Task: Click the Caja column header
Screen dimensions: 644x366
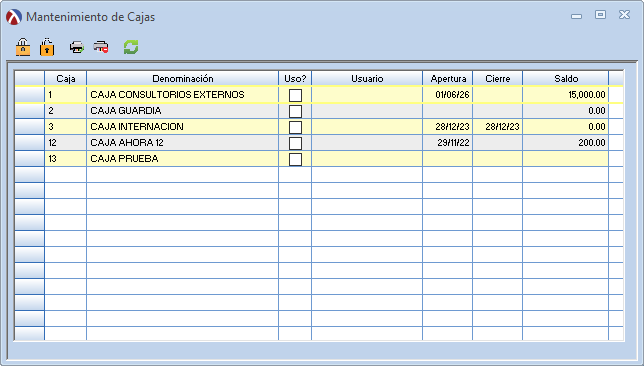Action: (66, 78)
